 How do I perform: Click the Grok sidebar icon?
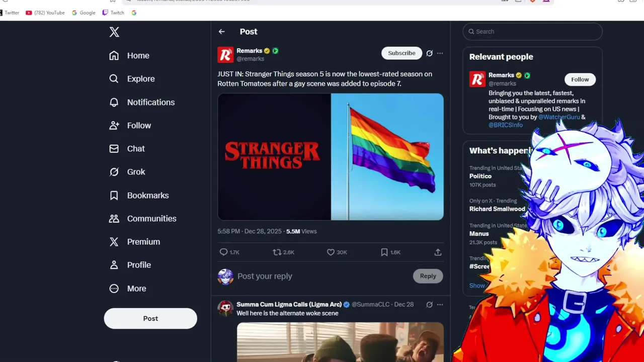(114, 171)
